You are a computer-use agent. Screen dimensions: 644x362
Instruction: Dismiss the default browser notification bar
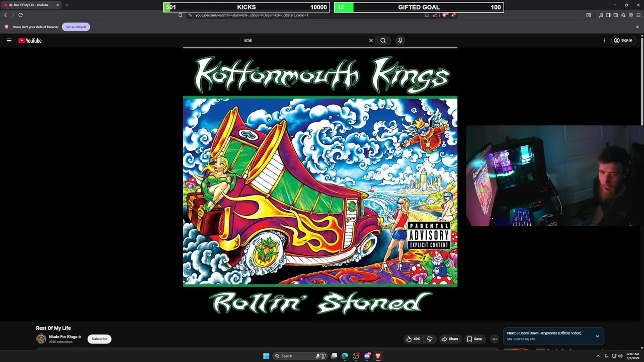pos(637,27)
